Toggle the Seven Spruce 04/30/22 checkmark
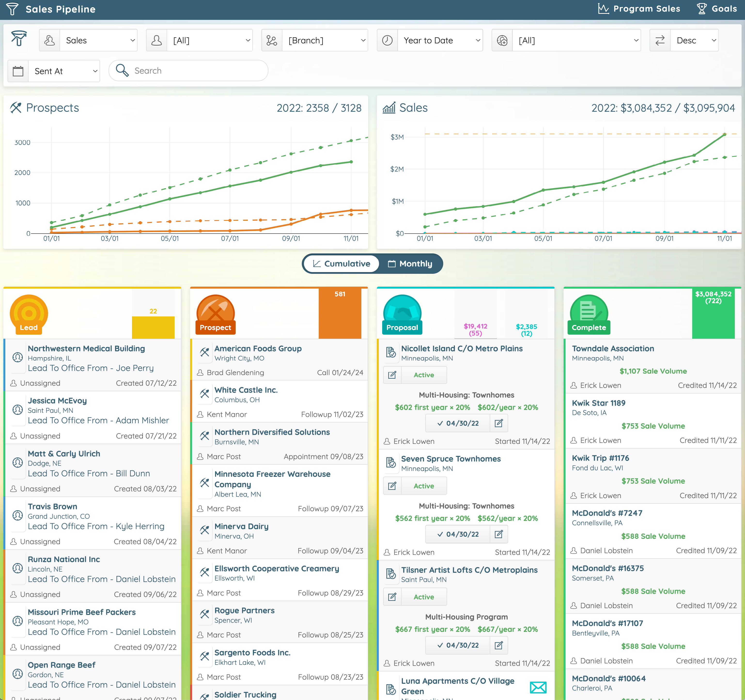745x700 pixels. [458, 534]
